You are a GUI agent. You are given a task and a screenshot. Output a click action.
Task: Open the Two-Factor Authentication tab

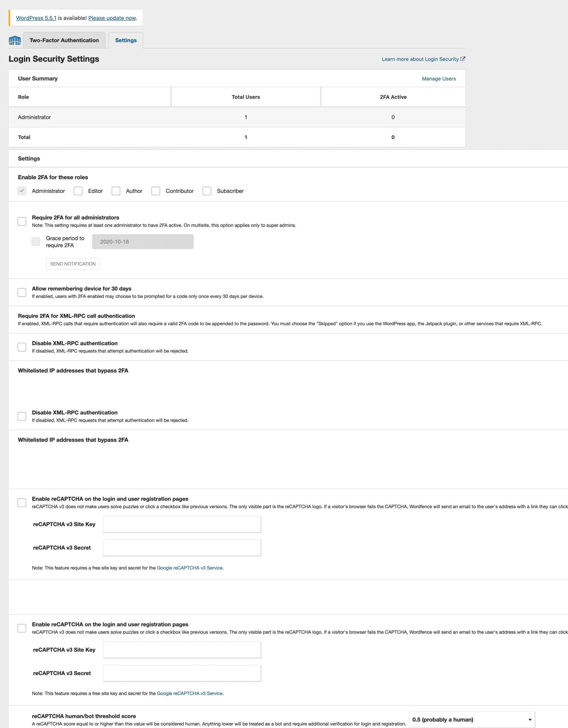click(64, 40)
